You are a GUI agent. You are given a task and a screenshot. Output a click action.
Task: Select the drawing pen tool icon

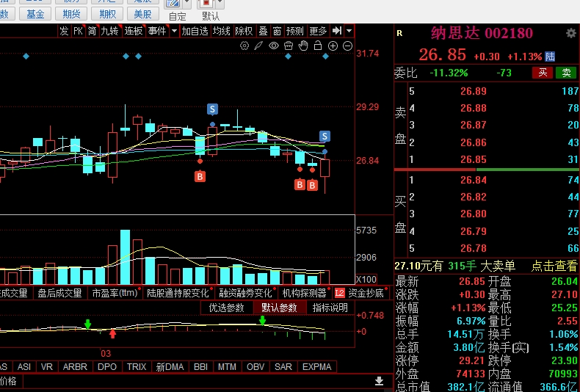pyautogui.click(x=259, y=46)
